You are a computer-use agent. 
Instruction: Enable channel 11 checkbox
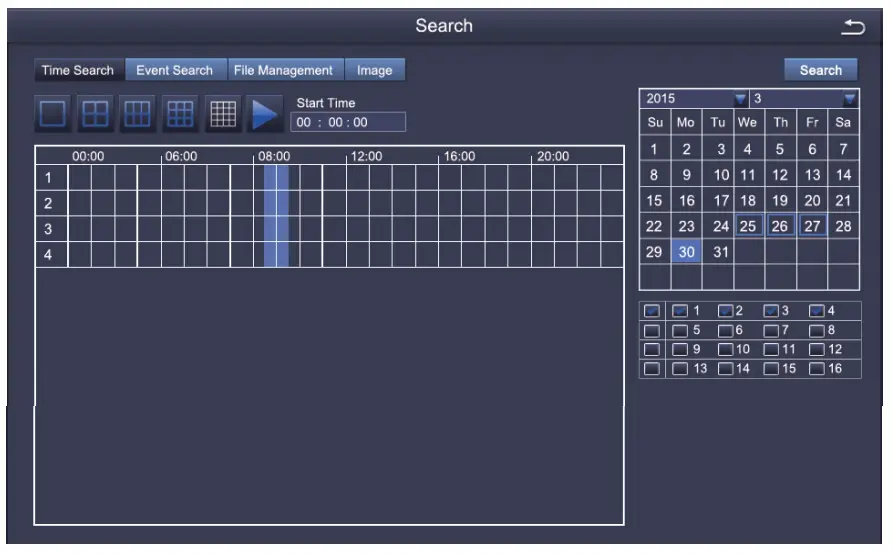point(771,349)
